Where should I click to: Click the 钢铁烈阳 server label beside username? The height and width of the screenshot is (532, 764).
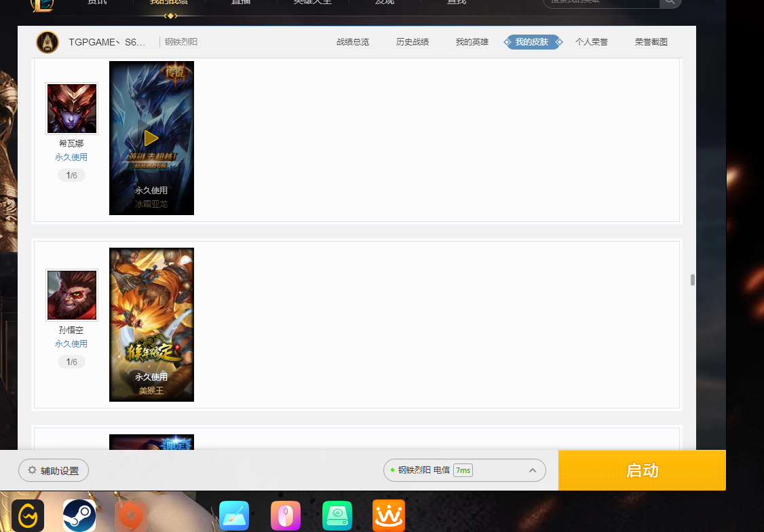(x=180, y=42)
